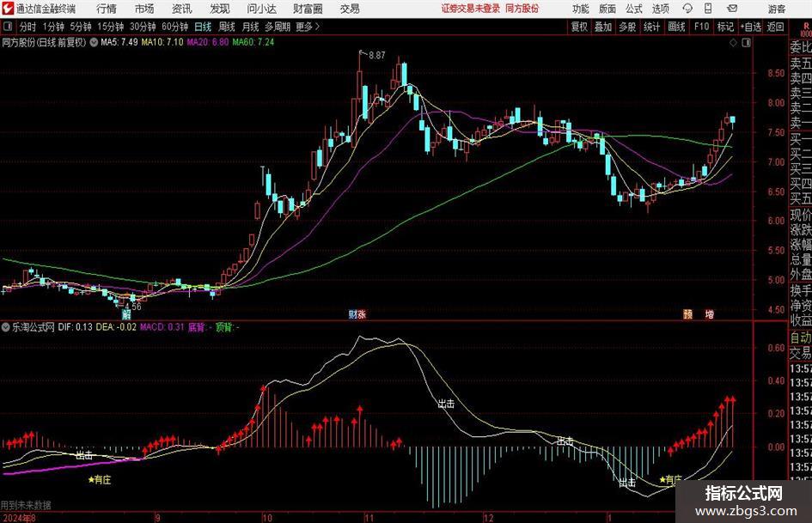Switch to 分时 chart tab
Screen dimensions: 812x523
28,27
